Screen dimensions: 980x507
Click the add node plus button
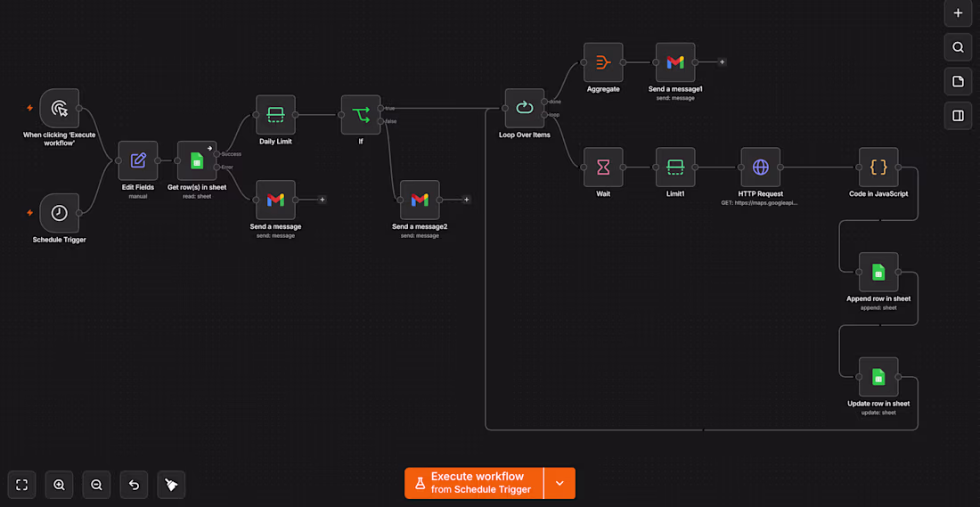pos(958,13)
